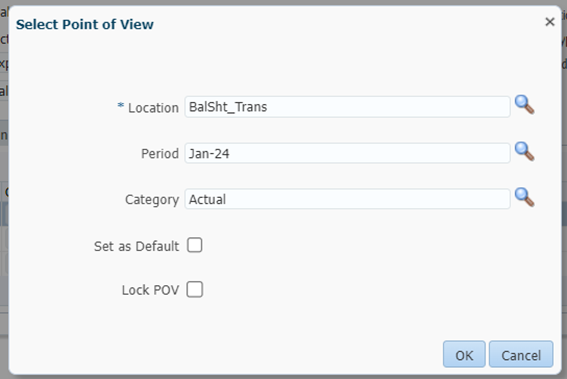This screenshot has width=567, height=379.
Task: Click the Set as Default label text
Action: 136,246
